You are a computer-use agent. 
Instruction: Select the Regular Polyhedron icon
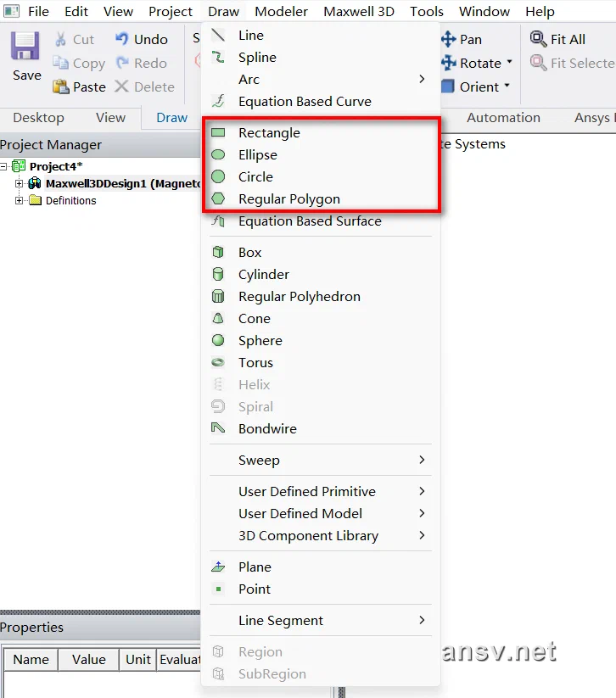click(x=218, y=296)
